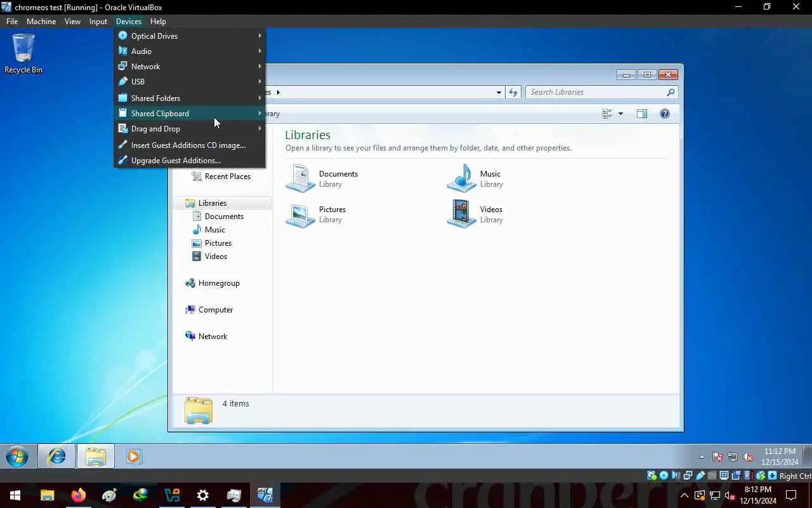This screenshot has height=508, width=812.
Task: Select Network in Explorer navigation pane
Action: click(206, 337)
